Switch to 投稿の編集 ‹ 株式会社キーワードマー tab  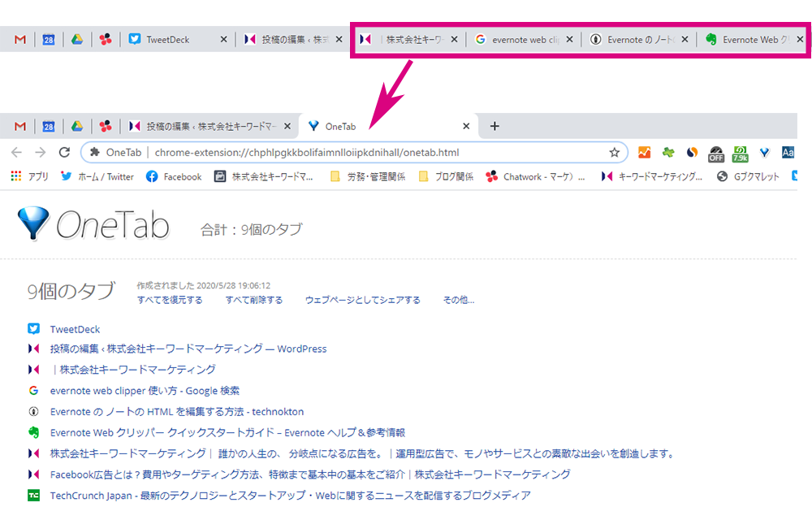tap(209, 127)
